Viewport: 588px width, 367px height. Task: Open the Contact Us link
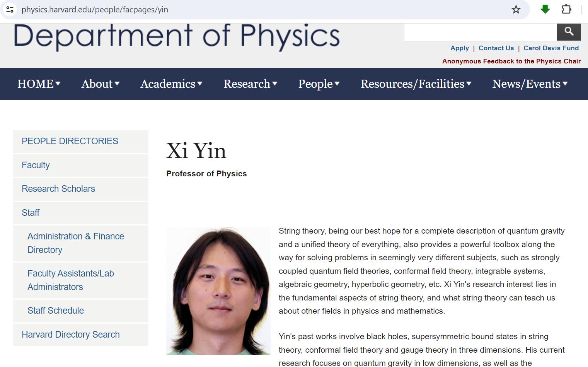pos(496,48)
